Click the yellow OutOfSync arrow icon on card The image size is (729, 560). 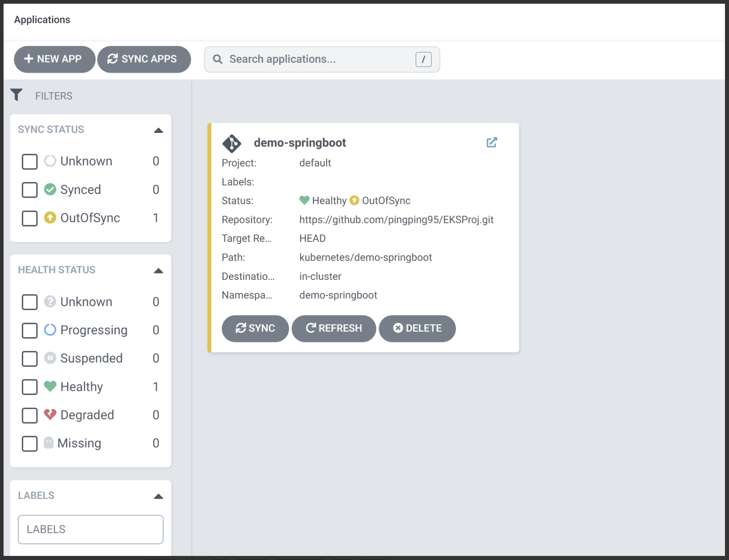[x=354, y=200]
